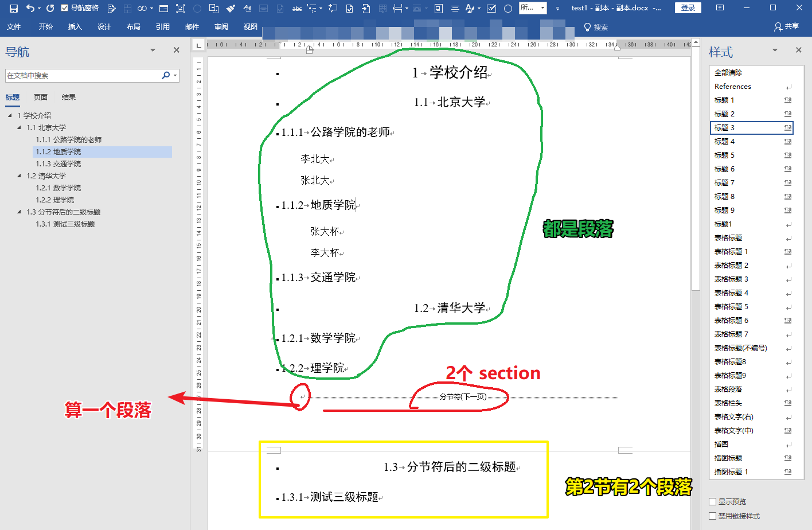812x530 pixels.
Task: Open the 所... combo box dropdown
Action: click(542, 8)
